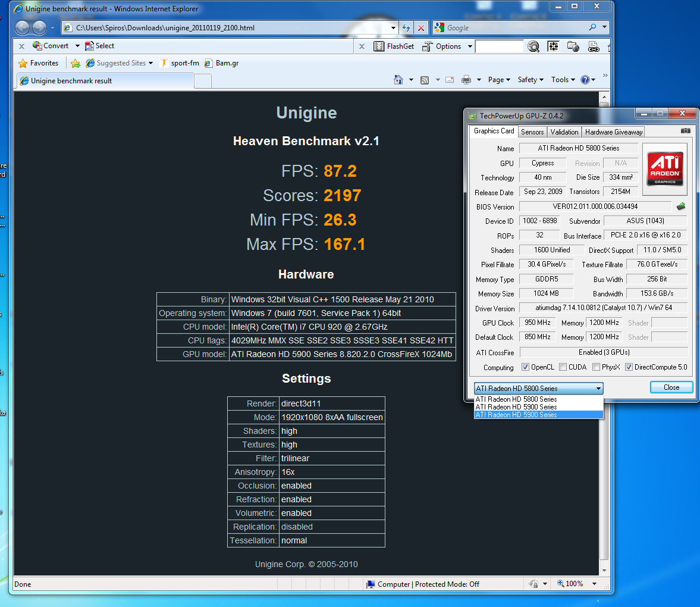Click the browser page scroll up arrow
This screenshot has width=700, height=607.
point(604,96)
